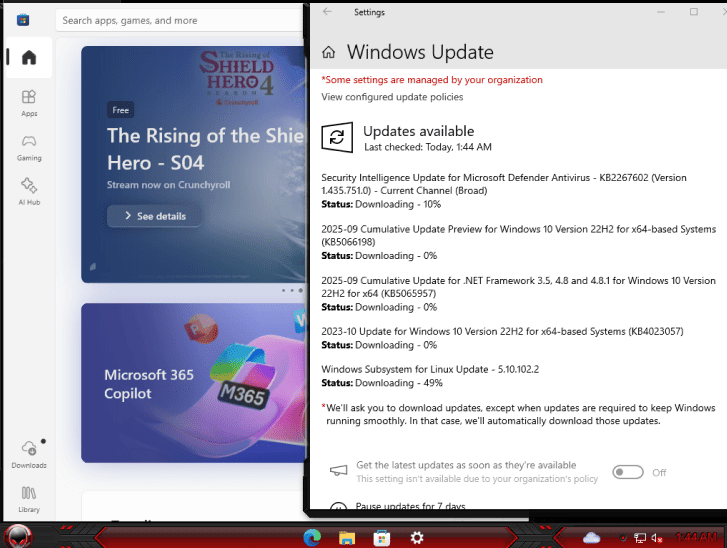Click 2025-09 Cumulative Update Preview KB5066198 text
The height and width of the screenshot is (548, 727).
tap(518, 236)
